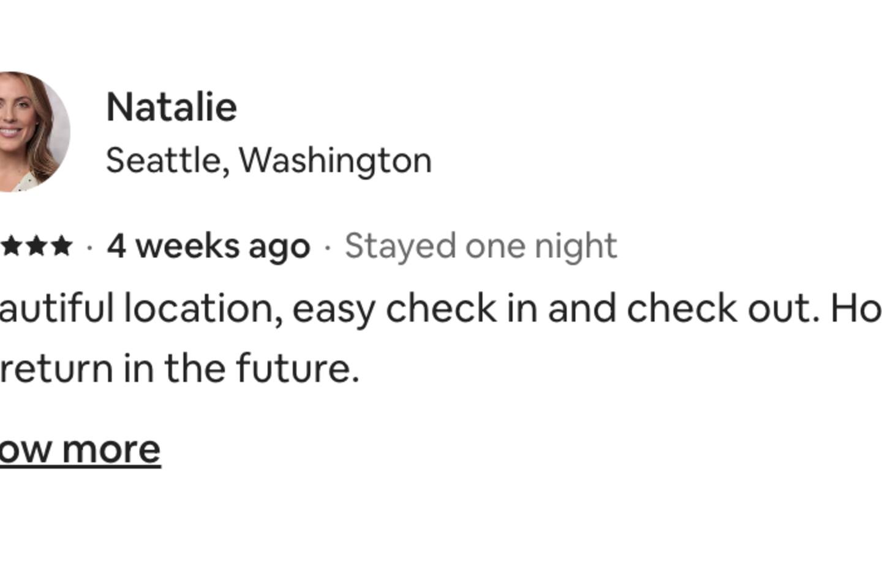The image size is (882, 588).
Task: Click the word "location" in the review
Action: 203,307
